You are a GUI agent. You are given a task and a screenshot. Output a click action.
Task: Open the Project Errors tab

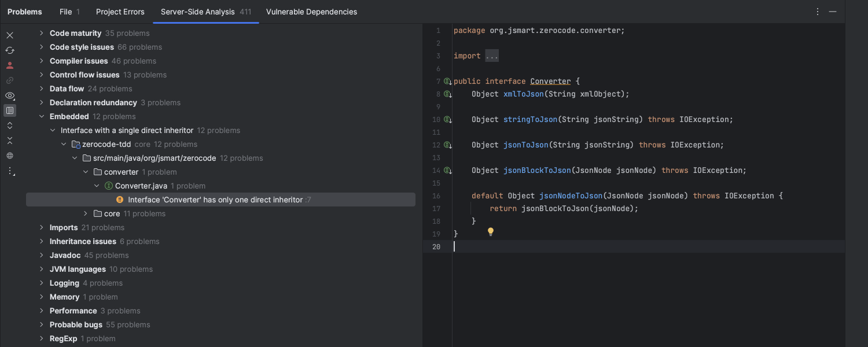coord(120,12)
